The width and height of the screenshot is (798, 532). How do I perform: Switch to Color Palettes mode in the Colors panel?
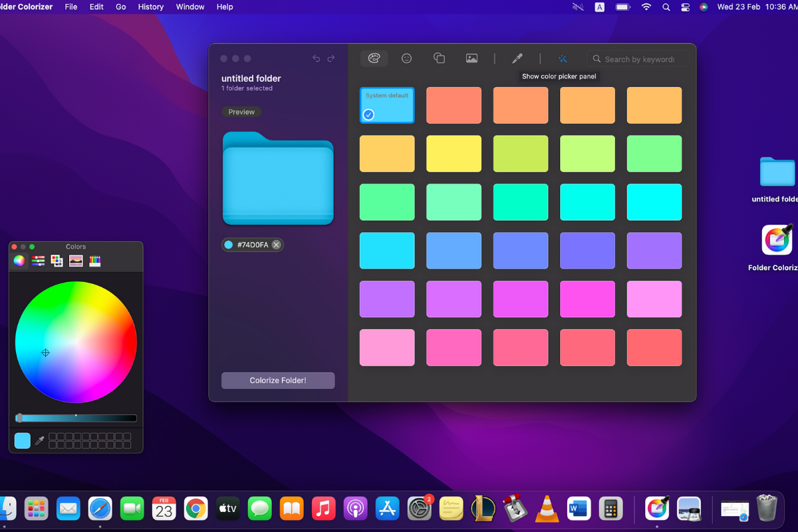[57, 261]
